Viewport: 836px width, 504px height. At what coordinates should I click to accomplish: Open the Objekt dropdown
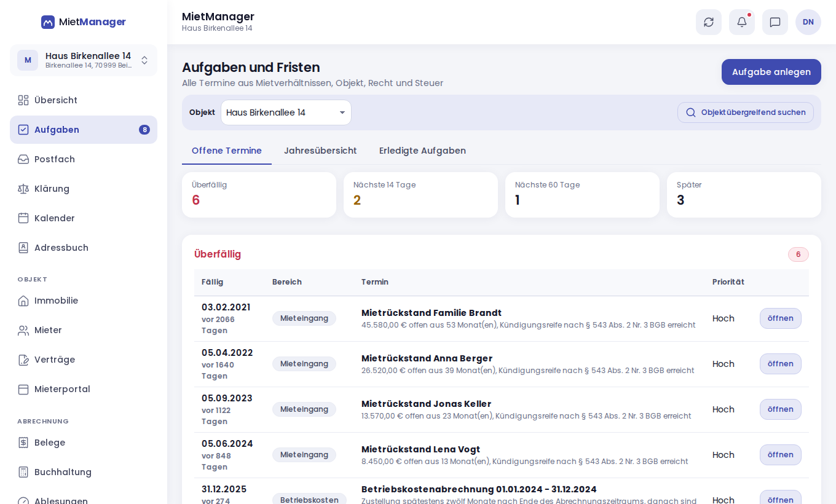286,112
